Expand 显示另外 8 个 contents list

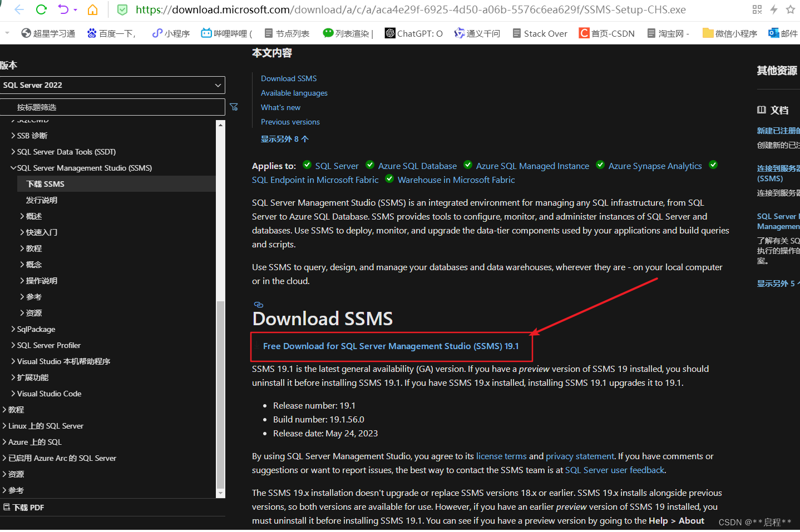[x=284, y=139]
